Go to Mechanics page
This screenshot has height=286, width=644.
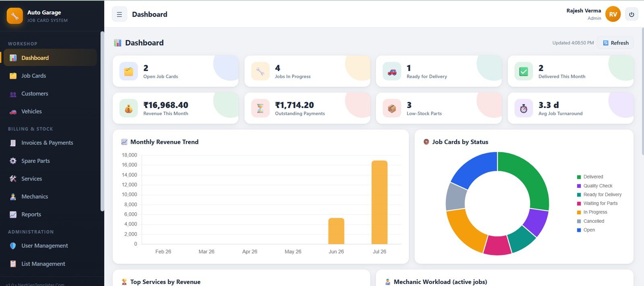(x=50, y=197)
